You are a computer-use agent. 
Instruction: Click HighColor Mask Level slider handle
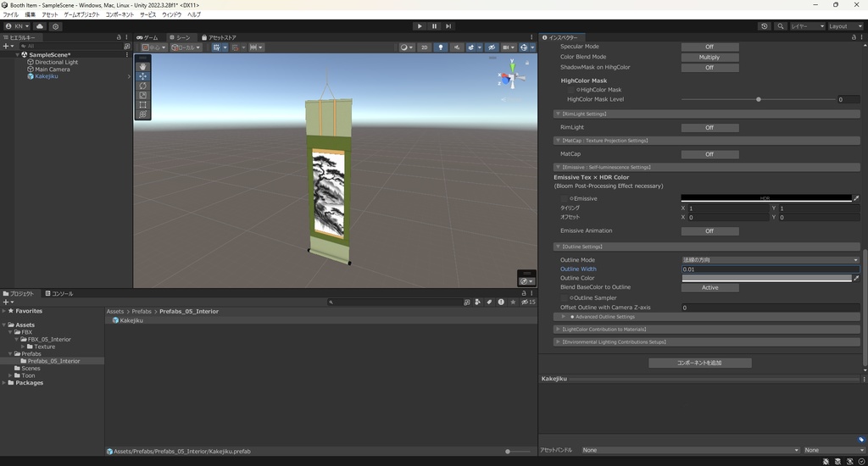tap(759, 100)
